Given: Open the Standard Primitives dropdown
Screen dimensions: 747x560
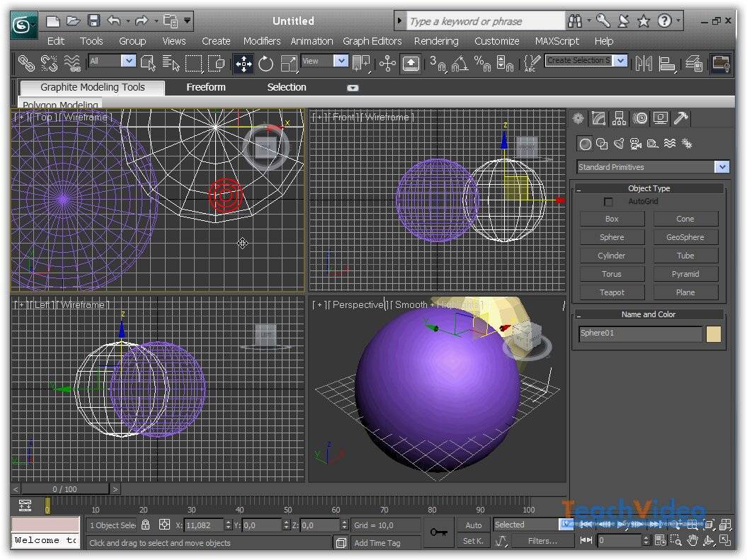Looking at the screenshot, I should 722,167.
